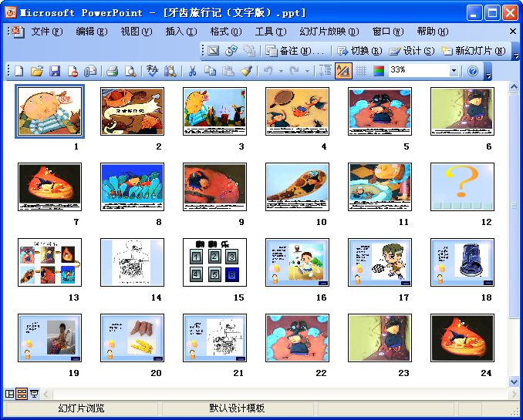This screenshot has width=523, height=420.
Task: Click the Color/Grayscale icon
Action: 379,71
